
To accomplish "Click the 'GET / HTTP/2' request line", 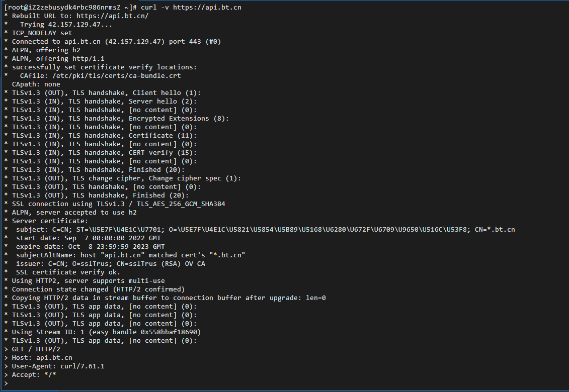I will click(x=36, y=349).
